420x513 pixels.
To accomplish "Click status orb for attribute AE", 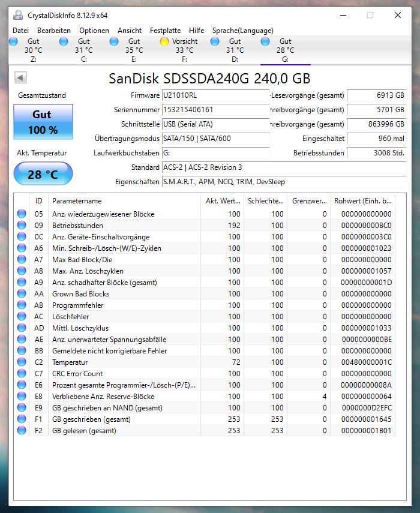I will (22, 339).
